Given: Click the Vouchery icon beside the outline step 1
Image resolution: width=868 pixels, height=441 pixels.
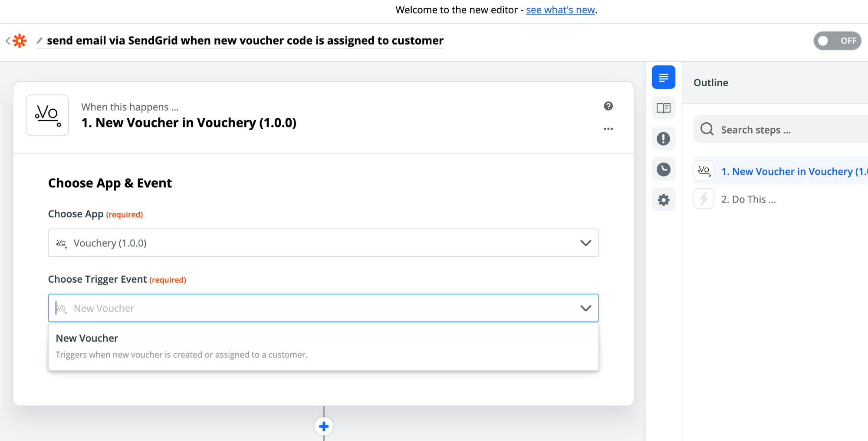Looking at the screenshot, I should point(704,171).
